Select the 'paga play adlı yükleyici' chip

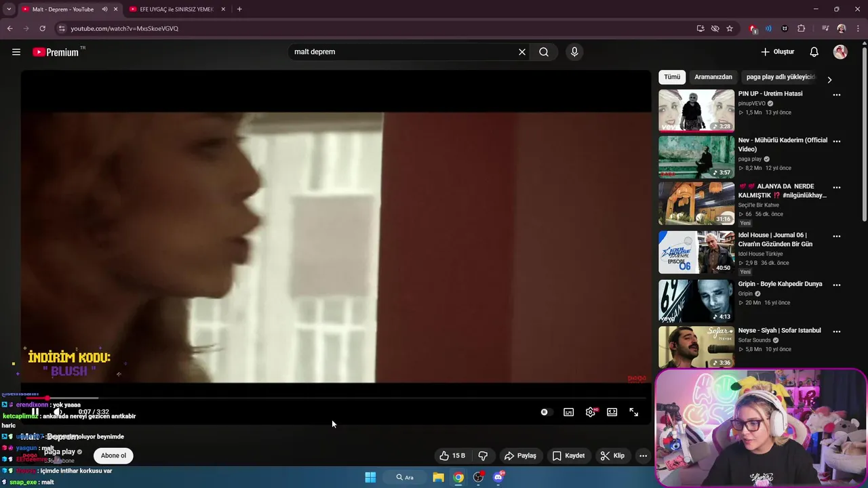[781, 77]
